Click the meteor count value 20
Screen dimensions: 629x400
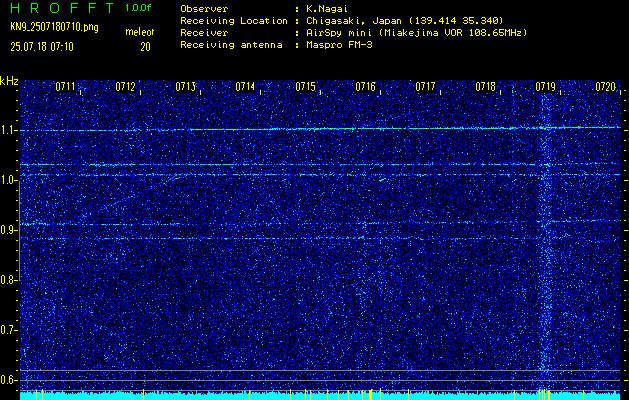pyautogui.click(x=145, y=47)
